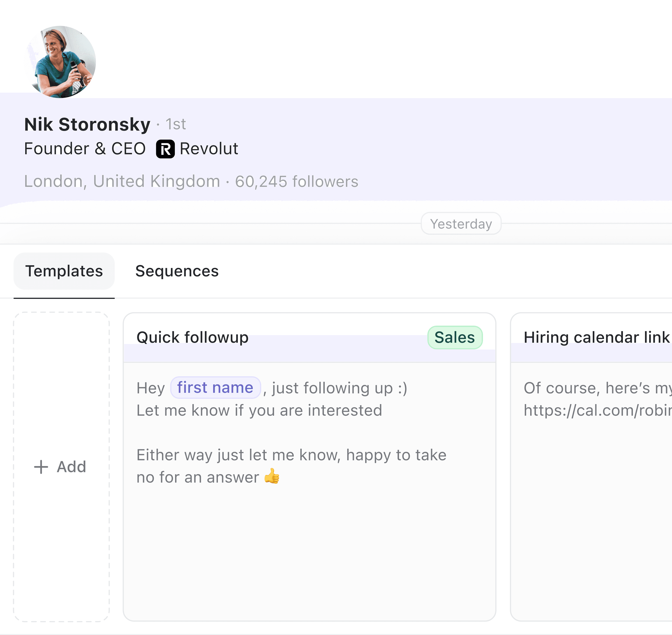
Task: Click the 1st connection degree label
Action: coord(176,124)
